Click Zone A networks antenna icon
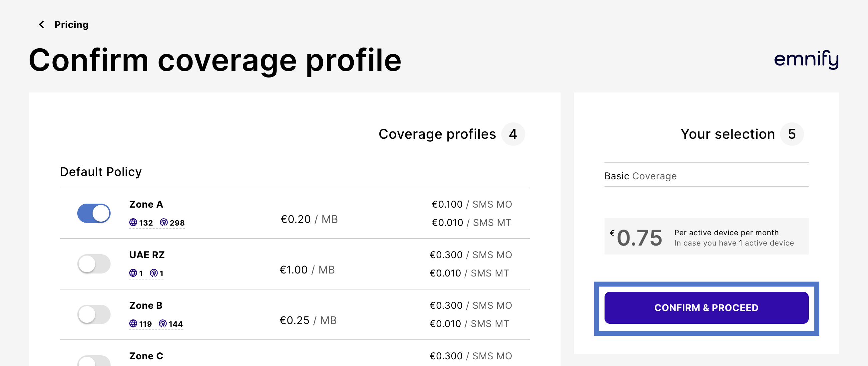 click(164, 223)
